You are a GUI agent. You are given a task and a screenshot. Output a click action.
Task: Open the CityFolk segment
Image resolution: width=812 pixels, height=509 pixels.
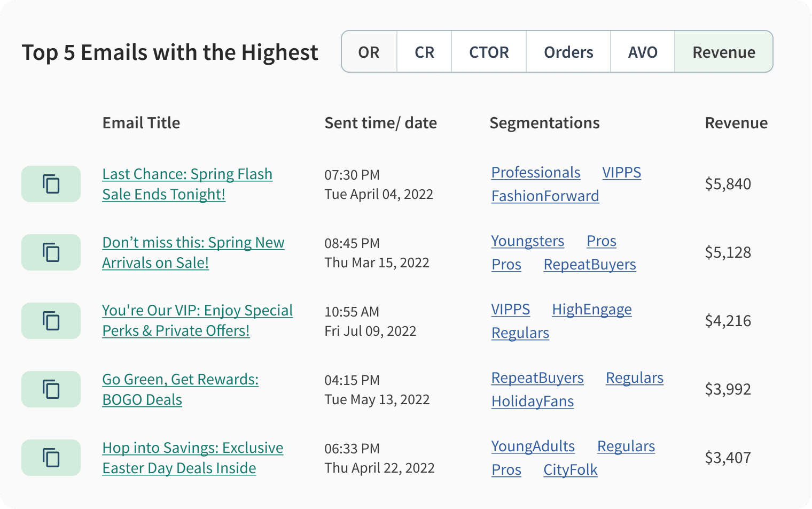point(571,469)
